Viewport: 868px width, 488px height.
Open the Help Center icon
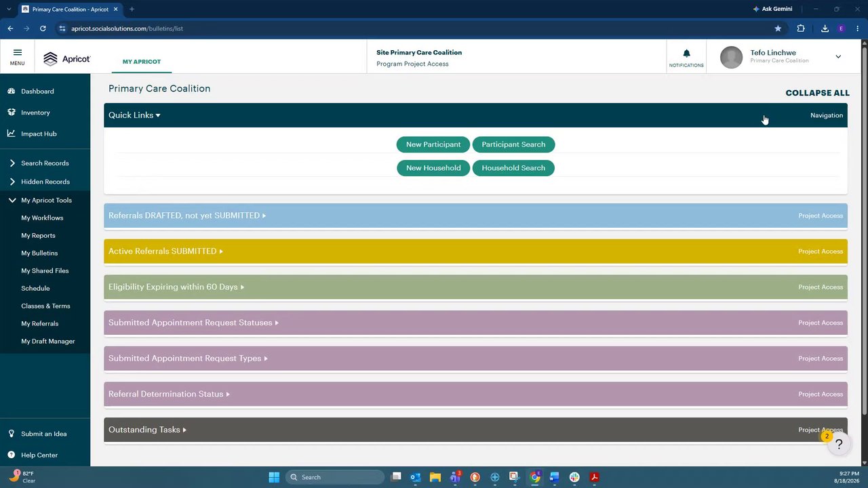coord(12,455)
